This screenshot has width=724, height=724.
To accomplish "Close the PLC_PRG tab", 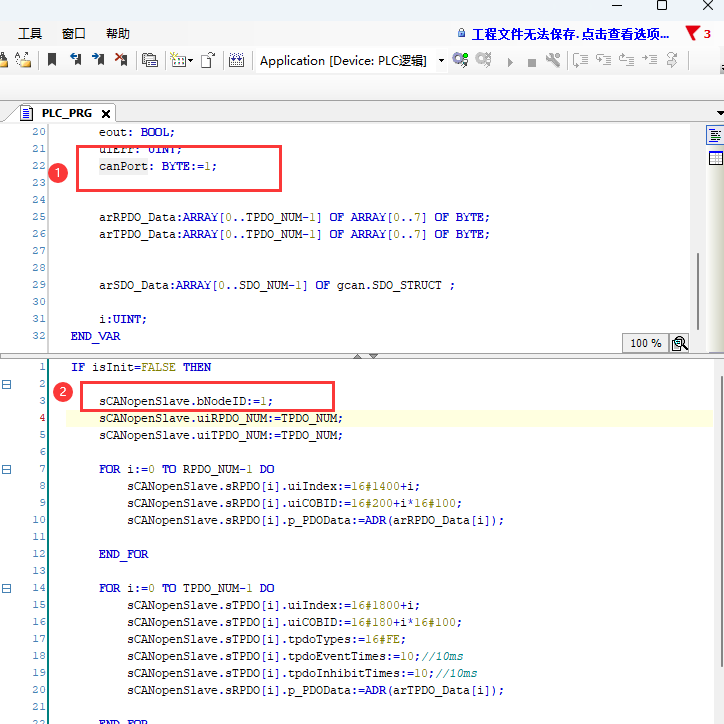I will pyautogui.click(x=105, y=113).
